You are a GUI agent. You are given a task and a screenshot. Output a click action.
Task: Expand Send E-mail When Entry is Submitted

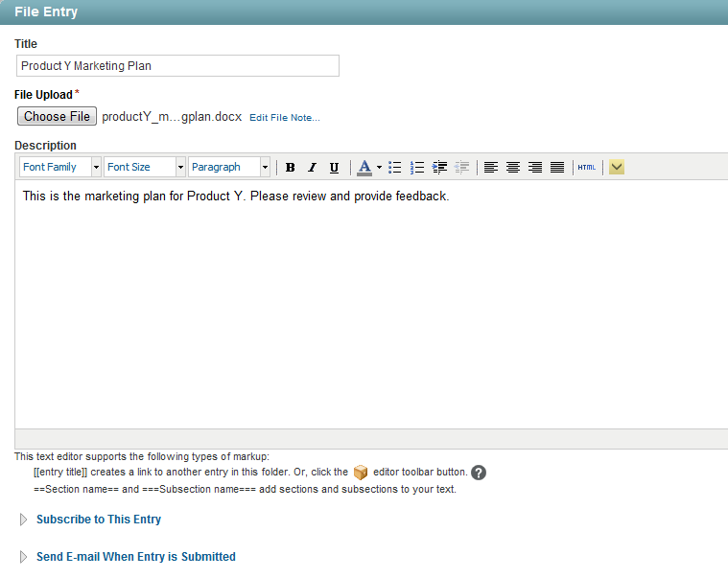[135, 557]
